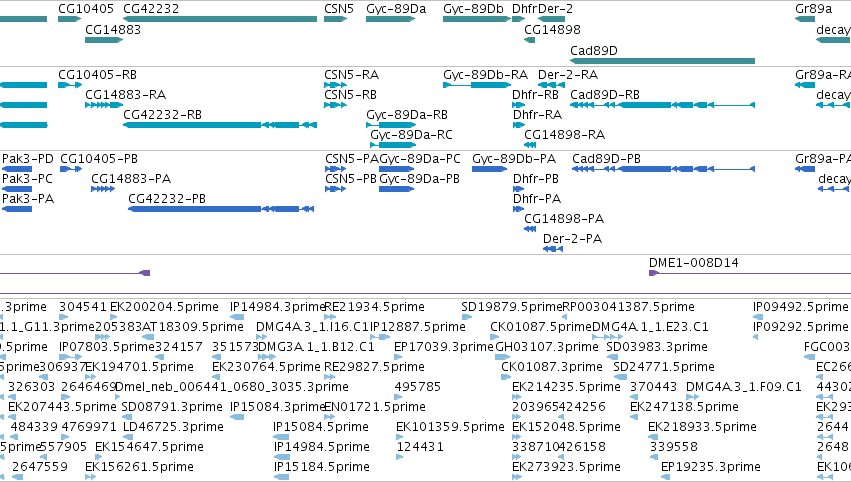Click the CG42232 gene feature label
The width and height of the screenshot is (851, 482).
[x=151, y=9]
